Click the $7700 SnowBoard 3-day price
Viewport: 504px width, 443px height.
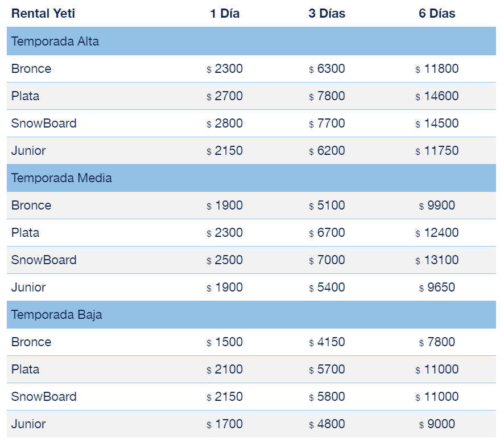pos(327,124)
